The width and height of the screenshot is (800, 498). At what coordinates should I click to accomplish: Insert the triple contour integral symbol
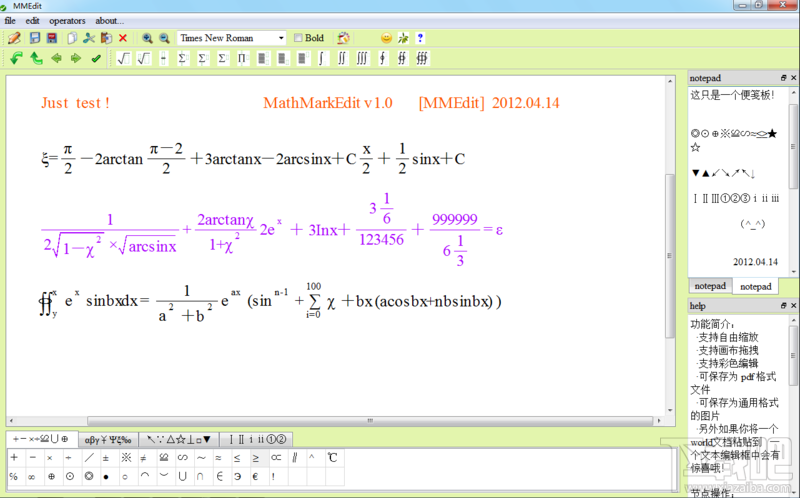pyautogui.click(x=422, y=58)
